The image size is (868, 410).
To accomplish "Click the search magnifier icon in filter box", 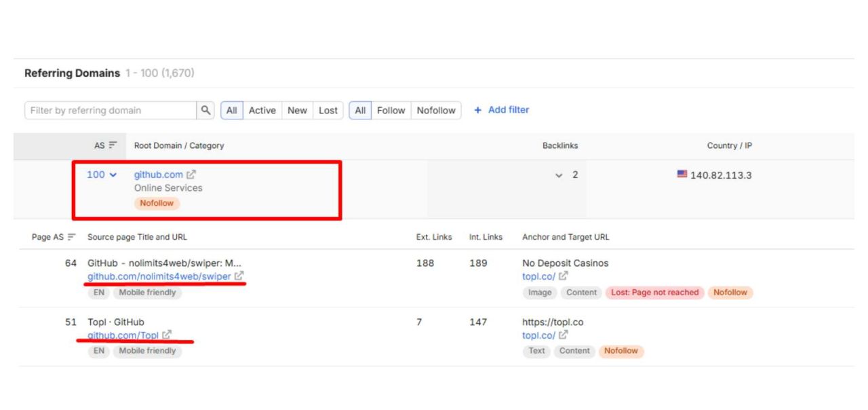I will [205, 110].
